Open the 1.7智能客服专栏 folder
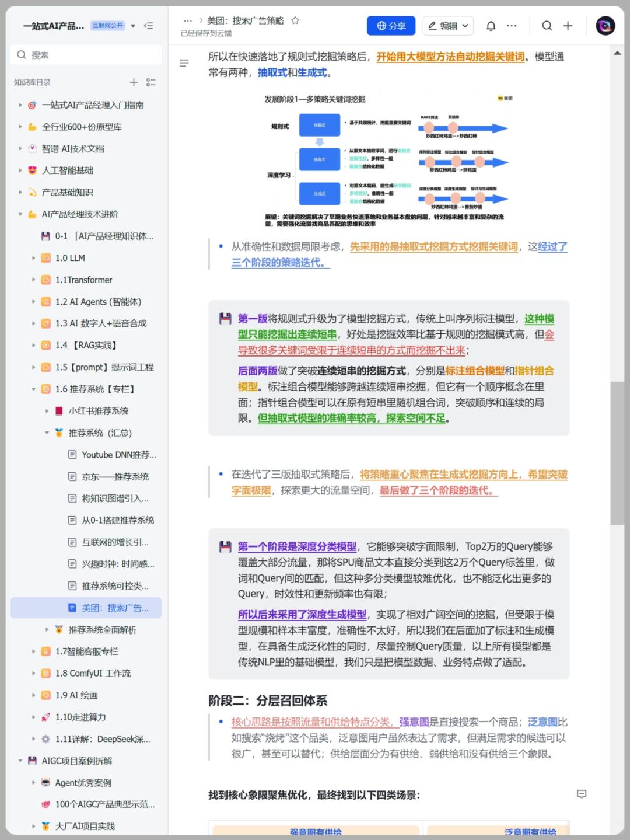 click(x=87, y=651)
